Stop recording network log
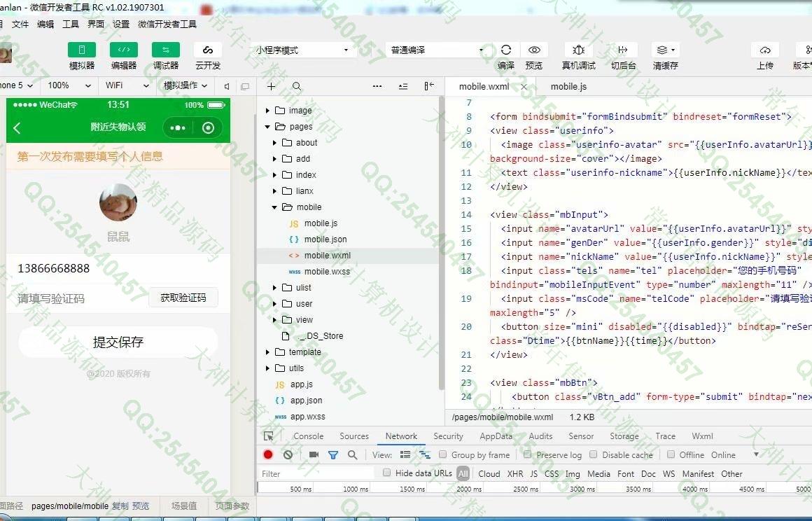Viewport: 812px width, 521px height. [267, 454]
